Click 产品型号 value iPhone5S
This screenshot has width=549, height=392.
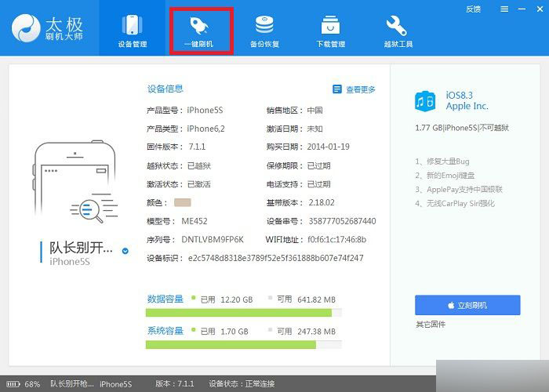(205, 111)
